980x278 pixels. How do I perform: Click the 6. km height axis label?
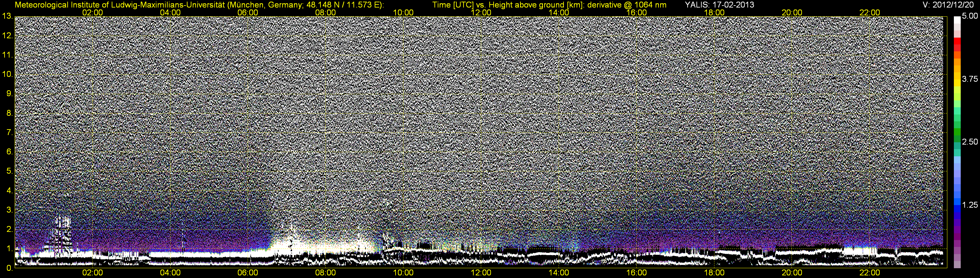coord(9,152)
